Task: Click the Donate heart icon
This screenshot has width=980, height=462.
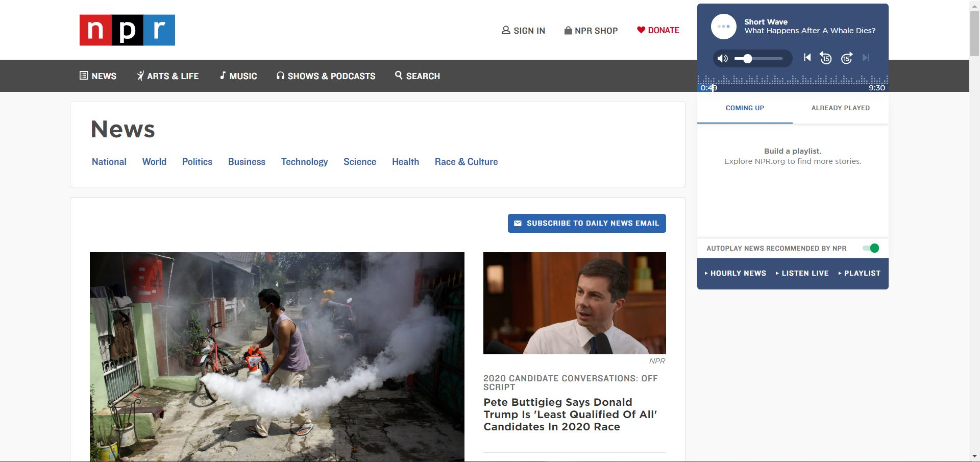Action: pos(641,30)
